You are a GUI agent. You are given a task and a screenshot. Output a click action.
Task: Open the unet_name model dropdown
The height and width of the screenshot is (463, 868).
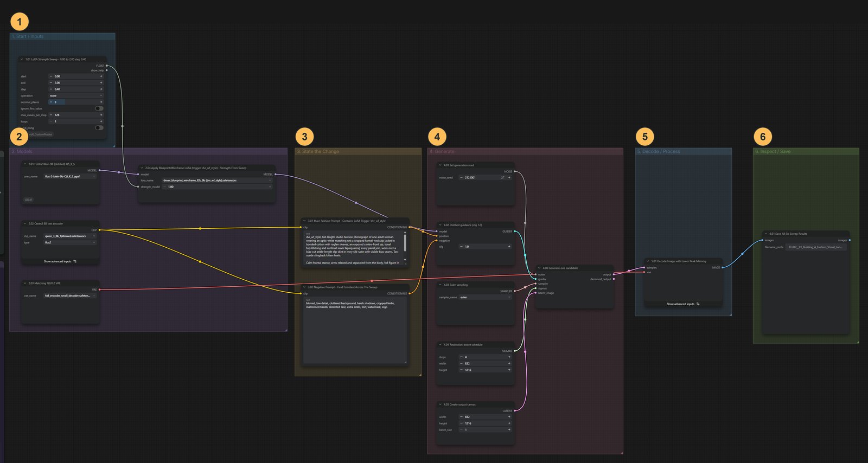coord(70,176)
